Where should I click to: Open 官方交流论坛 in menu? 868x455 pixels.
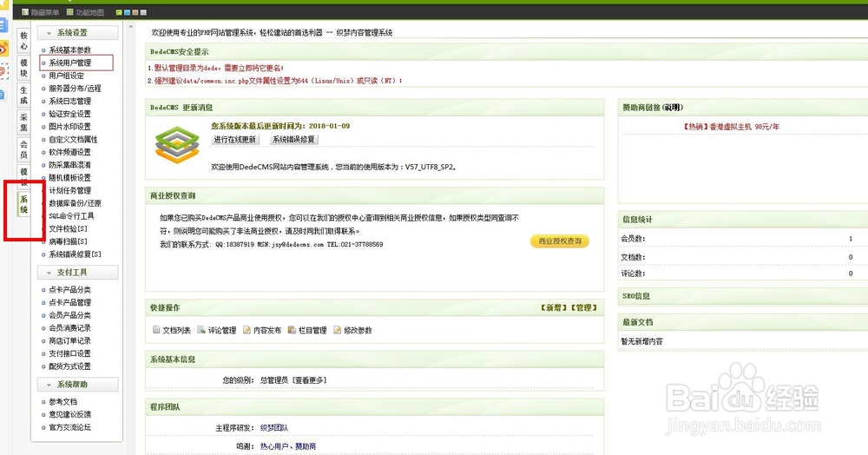tap(69, 426)
